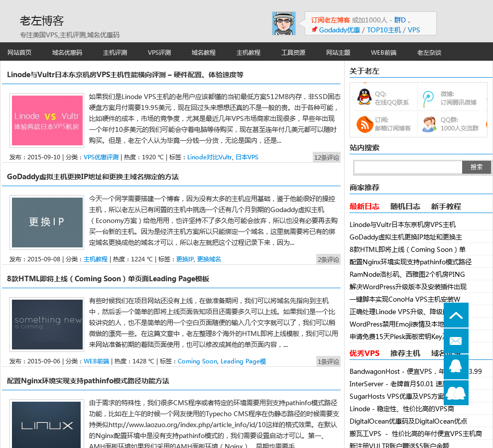Click the Leading Page模 tag link
Screen dimensions: 493x448
(244, 361)
